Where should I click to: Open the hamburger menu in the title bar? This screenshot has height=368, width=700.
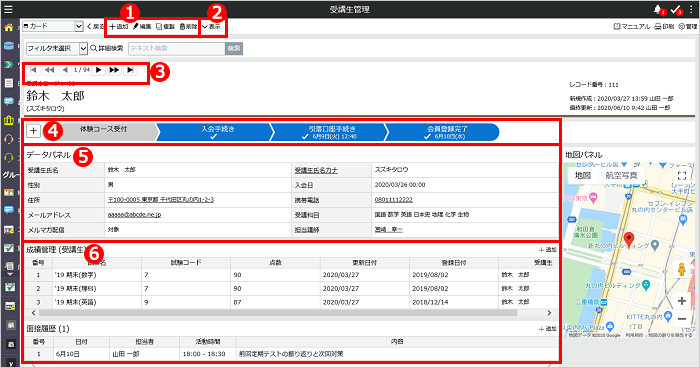click(8, 9)
